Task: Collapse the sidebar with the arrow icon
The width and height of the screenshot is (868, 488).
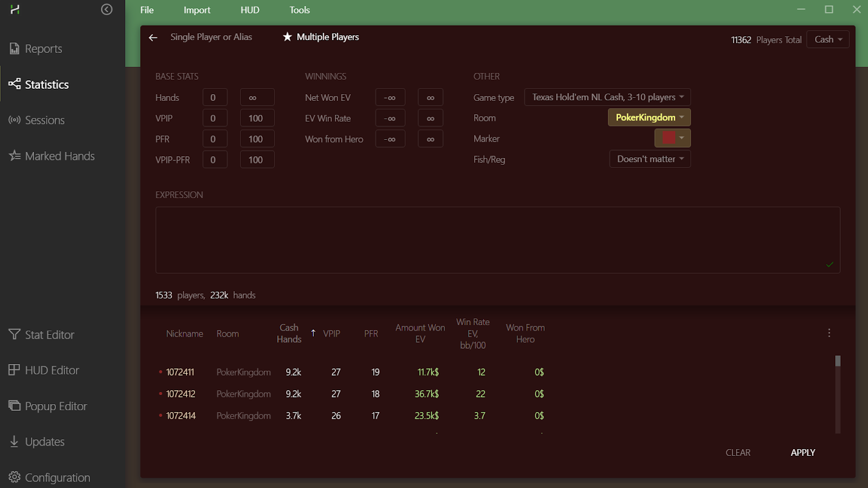Action: point(107,9)
